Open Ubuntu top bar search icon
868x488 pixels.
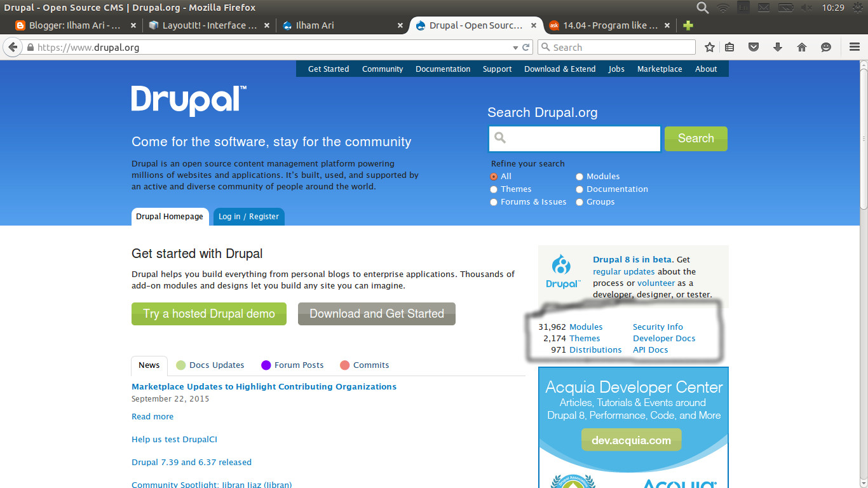pyautogui.click(x=702, y=8)
